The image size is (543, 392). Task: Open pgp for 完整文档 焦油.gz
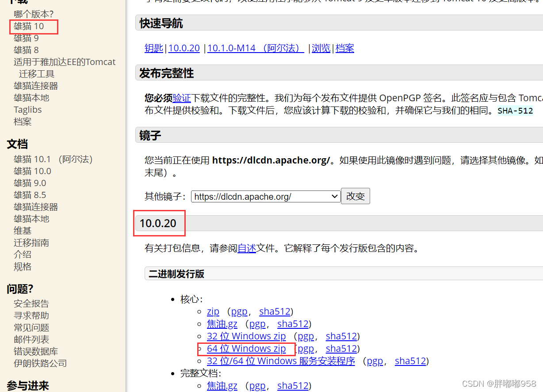[257, 386]
